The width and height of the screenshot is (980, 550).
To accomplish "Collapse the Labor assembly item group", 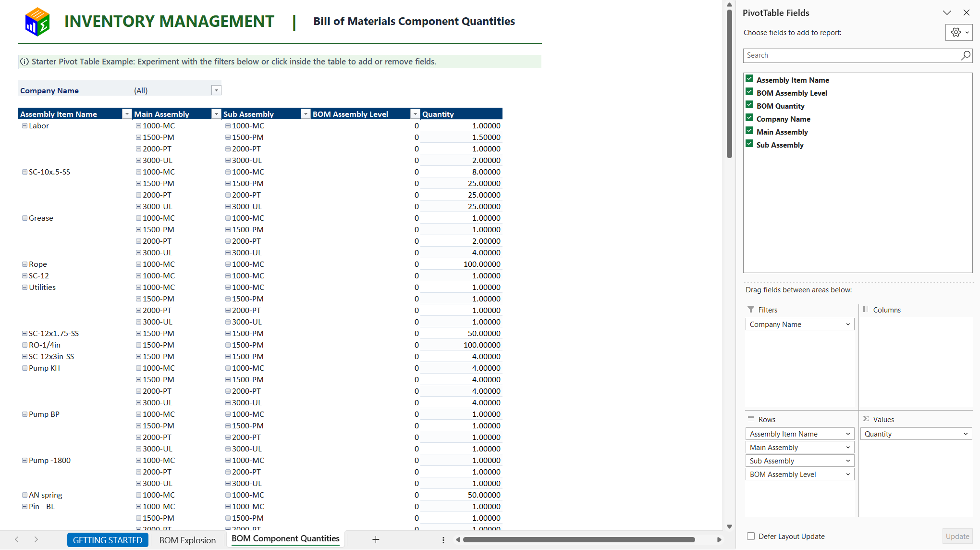I will (x=24, y=125).
